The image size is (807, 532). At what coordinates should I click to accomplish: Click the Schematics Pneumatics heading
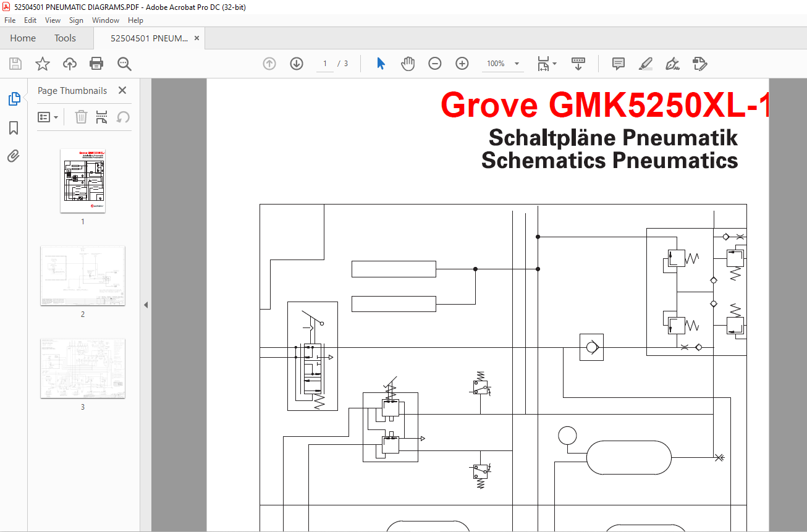click(x=610, y=160)
